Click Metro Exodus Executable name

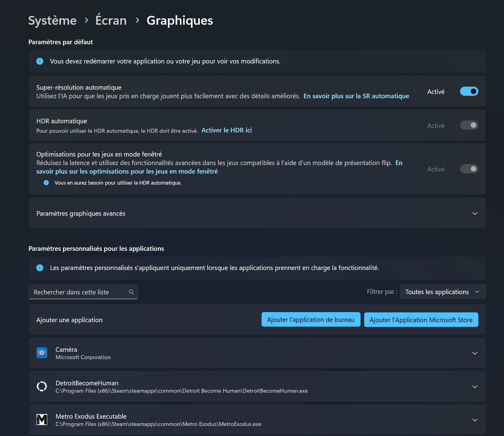tap(91, 416)
